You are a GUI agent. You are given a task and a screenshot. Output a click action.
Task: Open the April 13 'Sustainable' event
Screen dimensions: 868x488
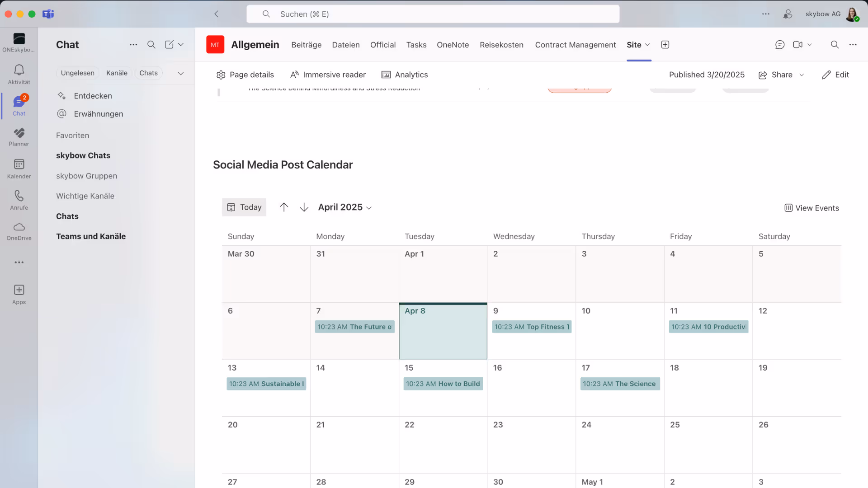[266, 384]
